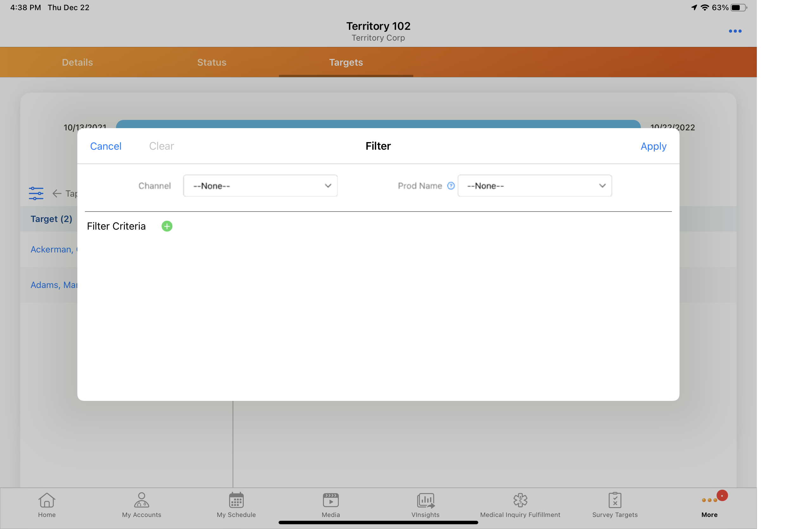This screenshot has width=812, height=529.
Task: Expand the Channel dropdown
Action: [x=260, y=186]
